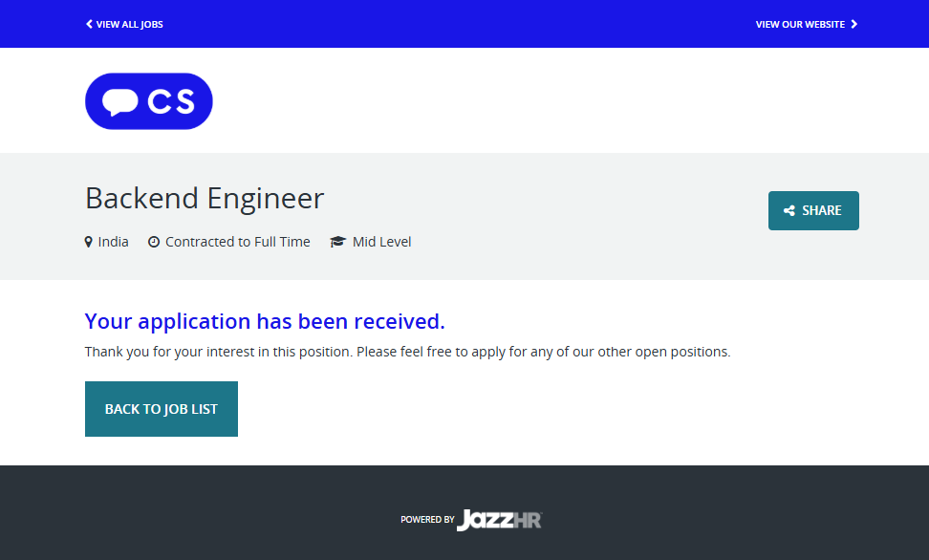Click the SHARE button label
This screenshot has height=560, width=929.
click(822, 211)
